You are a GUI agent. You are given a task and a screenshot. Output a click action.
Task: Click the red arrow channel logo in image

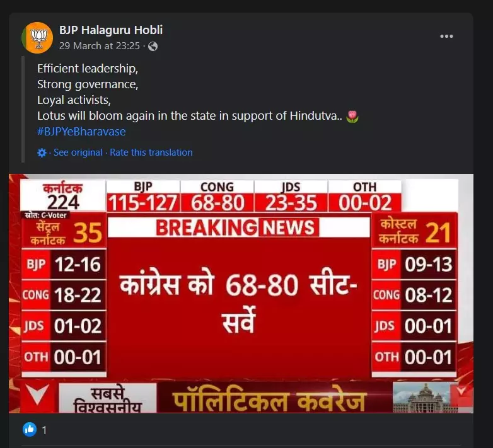point(38,395)
